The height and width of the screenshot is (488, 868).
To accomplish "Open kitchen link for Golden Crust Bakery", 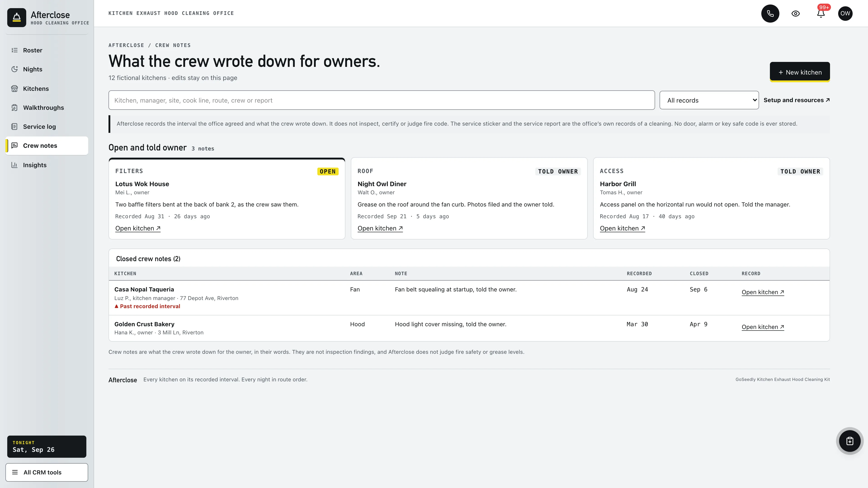I will coord(763,327).
